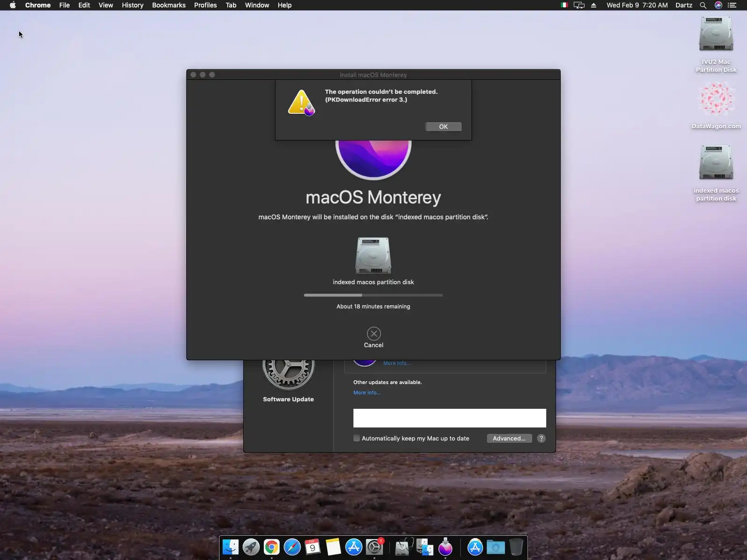Click the Italian flag input source icon

coord(564,5)
